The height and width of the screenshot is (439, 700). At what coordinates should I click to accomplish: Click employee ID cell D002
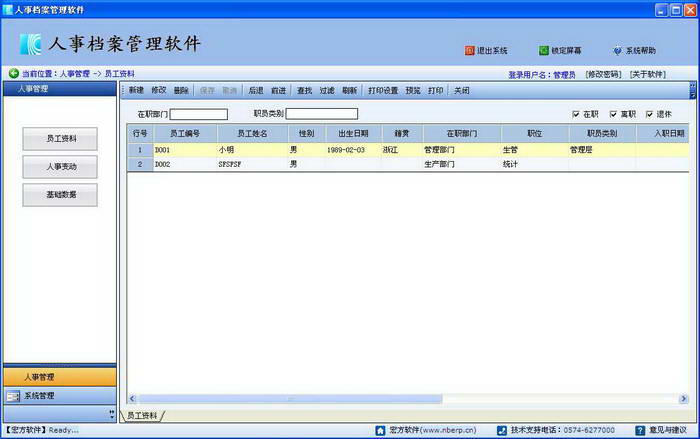[x=185, y=164]
